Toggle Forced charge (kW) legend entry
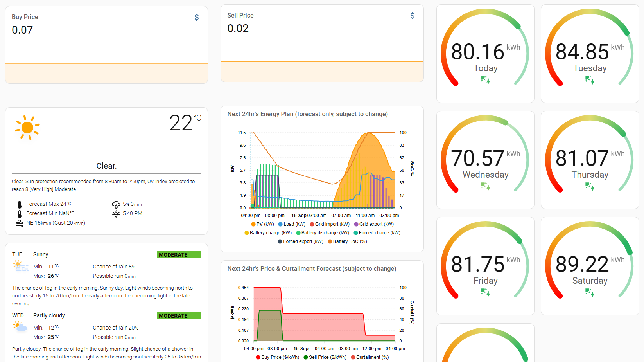Screen dimensions: 644x362 377,233
